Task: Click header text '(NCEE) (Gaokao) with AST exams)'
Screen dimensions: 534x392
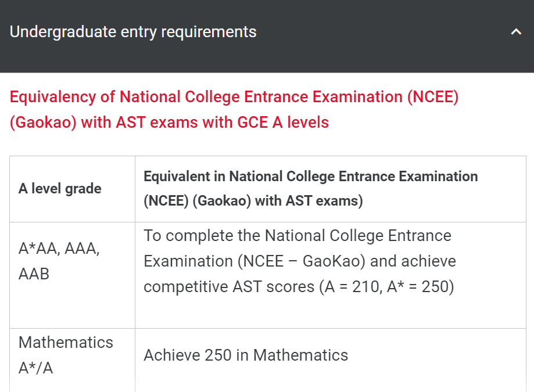Action: pos(253,201)
